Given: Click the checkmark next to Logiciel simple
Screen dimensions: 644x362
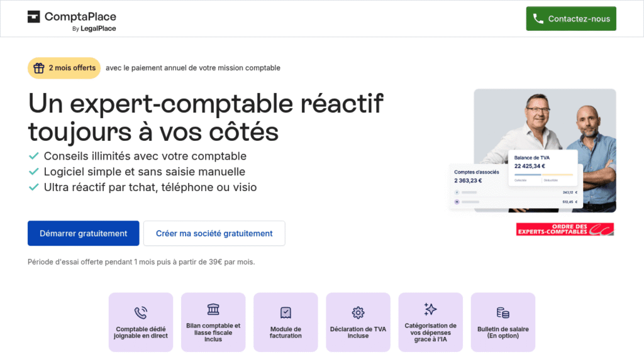Looking at the screenshot, I should [x=34, y=172].
